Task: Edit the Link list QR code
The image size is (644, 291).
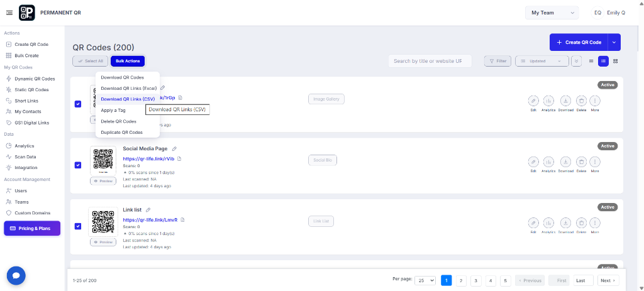Action: pos(533,222)
